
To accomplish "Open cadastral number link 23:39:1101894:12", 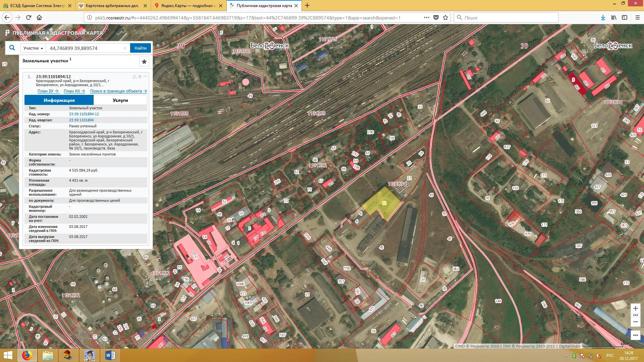I will 84,114.
